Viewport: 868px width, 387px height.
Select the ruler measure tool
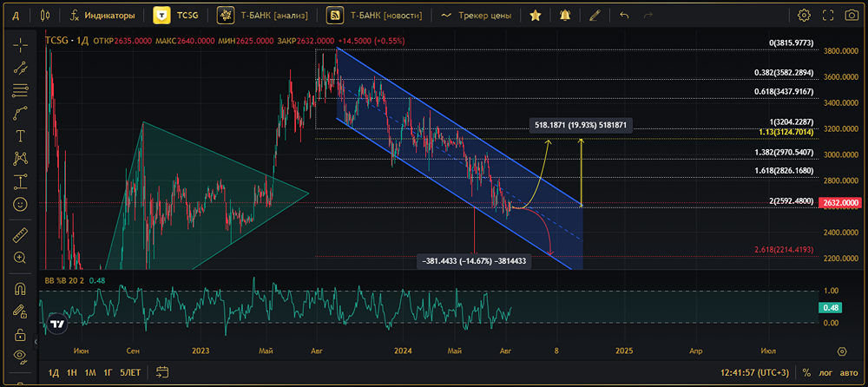point(21,235)
